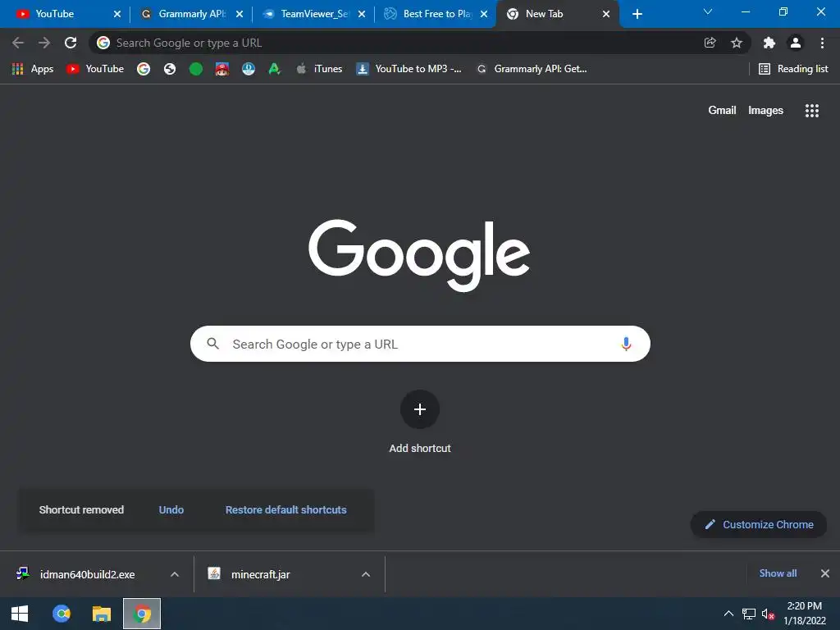Open the Mario bookmark icon
This screenshot has width=840, height=630.
coord(222,69)
